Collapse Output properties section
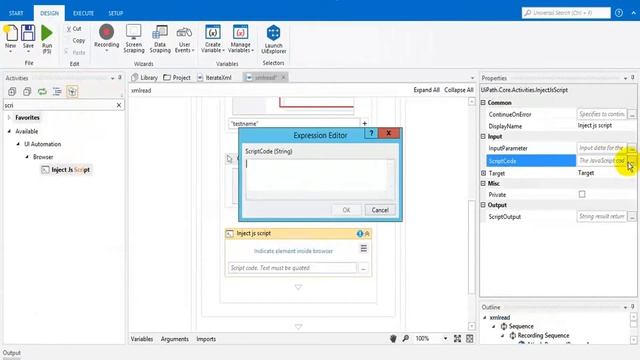Screen dimensions: 640x360 (483, 205)
